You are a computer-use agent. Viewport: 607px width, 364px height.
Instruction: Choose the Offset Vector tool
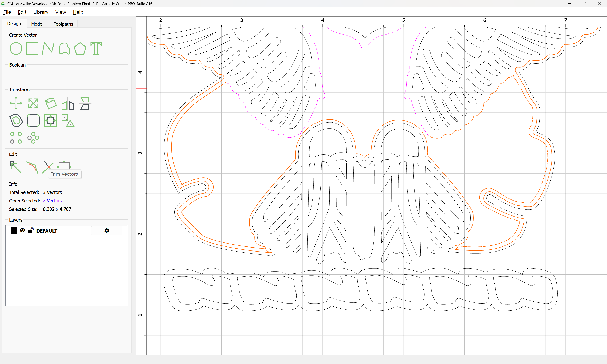click(x=16, y=120)
